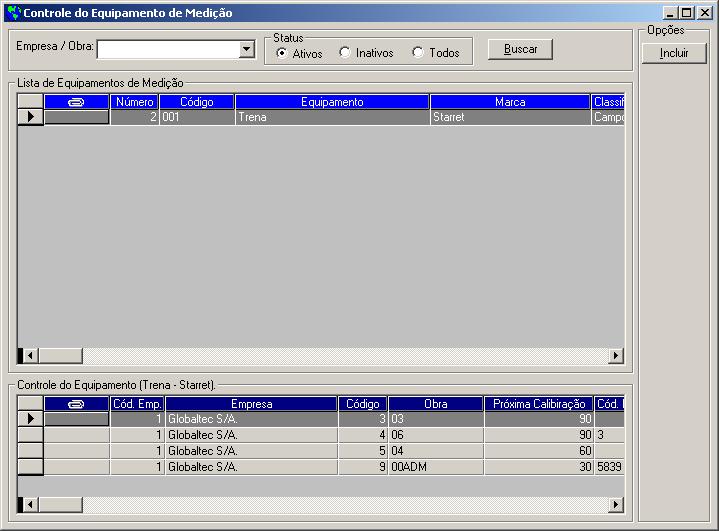The image size is (719, 531).
Task: Click the paperclip attachment header in equipment list
Action: 76,102
